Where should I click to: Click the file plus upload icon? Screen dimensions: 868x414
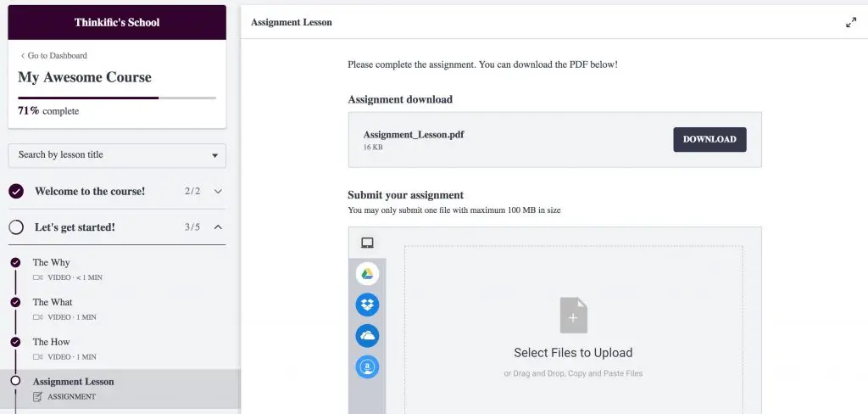[573, 316]
